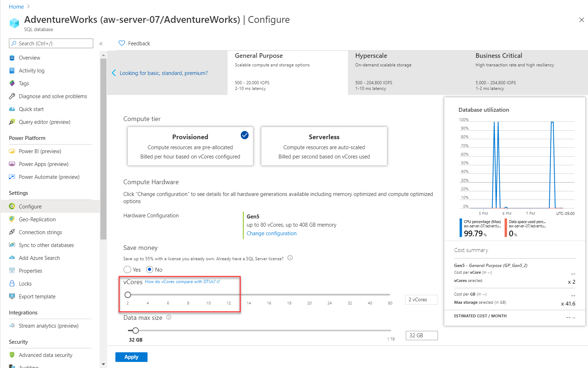Click the vCores slider handle

pyautogui.click(x=128, y=295)
